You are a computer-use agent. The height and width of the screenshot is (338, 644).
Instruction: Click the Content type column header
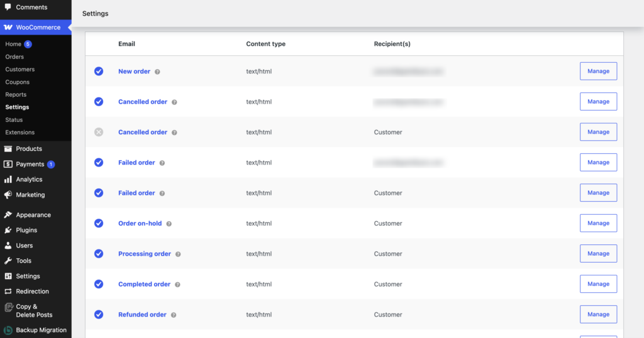click(x=266, y=44)
